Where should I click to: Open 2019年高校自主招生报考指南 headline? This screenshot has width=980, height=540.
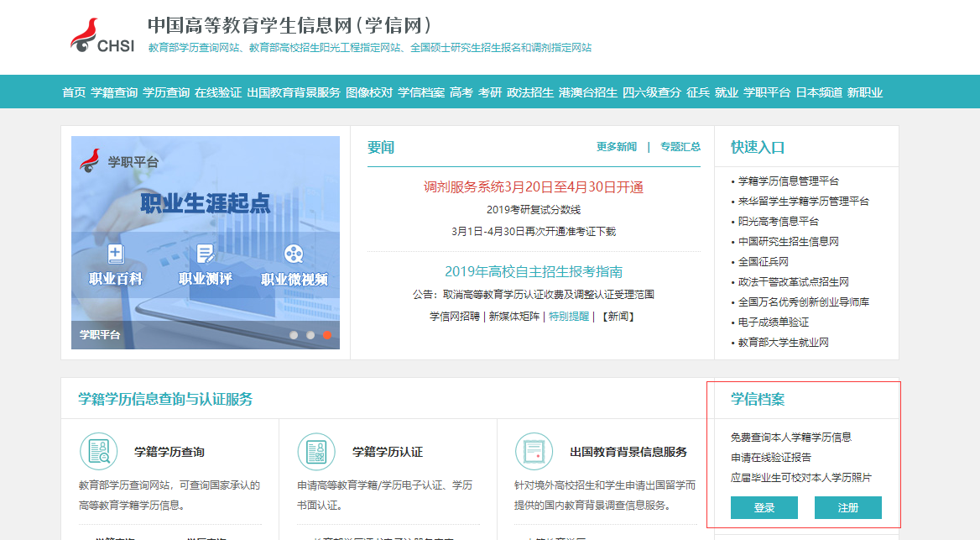pyautogui.click(x=533, y=271)
